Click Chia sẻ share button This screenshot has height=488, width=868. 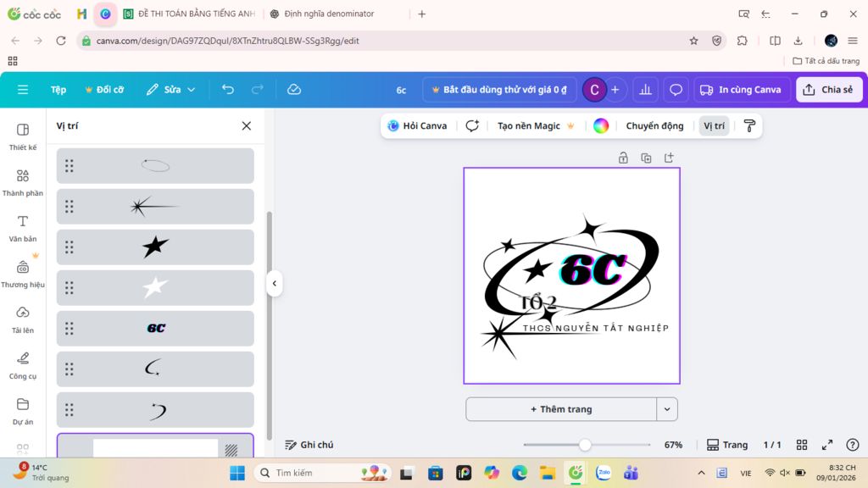pyautogui.click(x=829, y=90)
